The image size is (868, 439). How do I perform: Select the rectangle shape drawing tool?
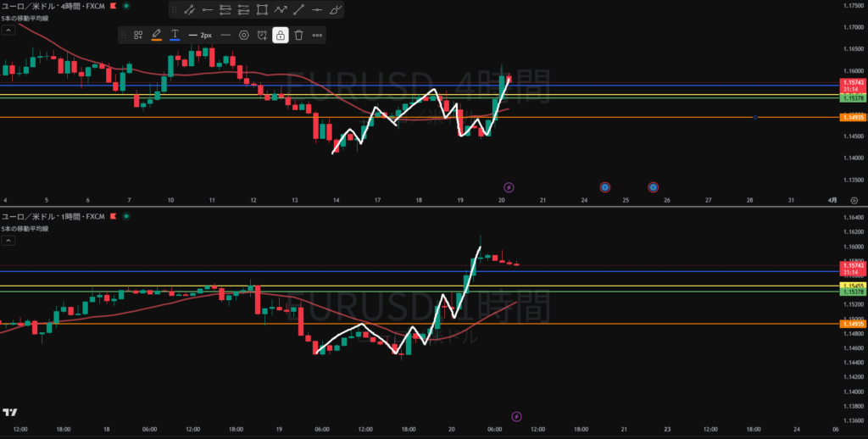[x=262, y=10]
